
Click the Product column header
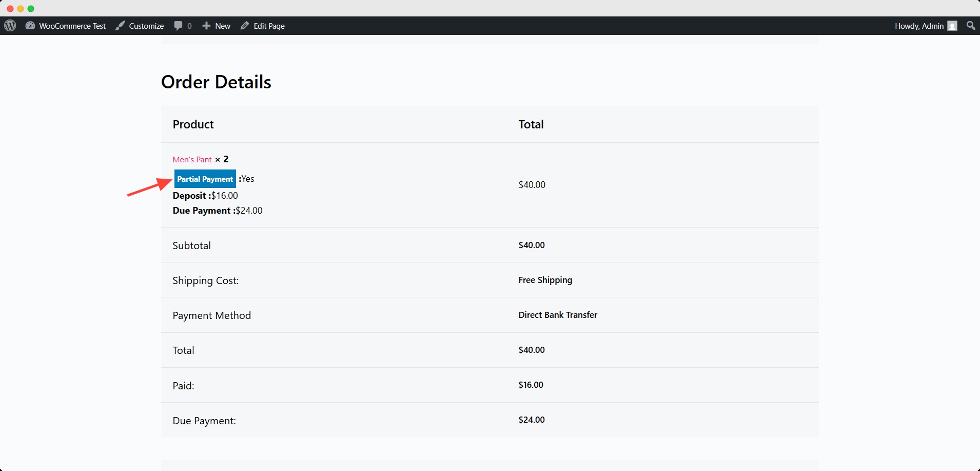pyautogui.click(x=193, y=124)
